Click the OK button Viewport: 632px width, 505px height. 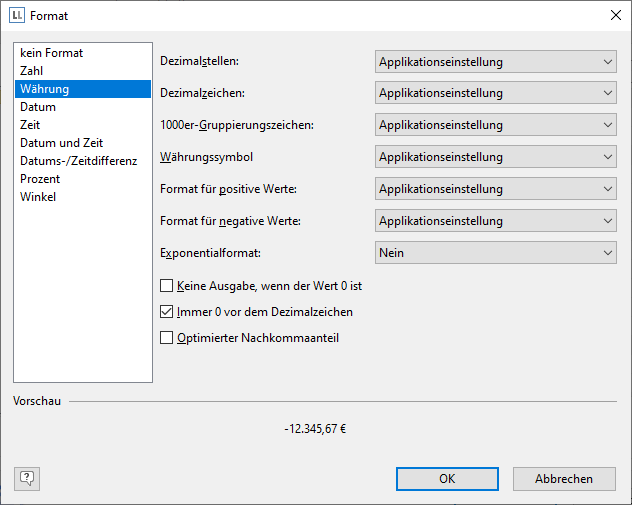click(447, 479)
